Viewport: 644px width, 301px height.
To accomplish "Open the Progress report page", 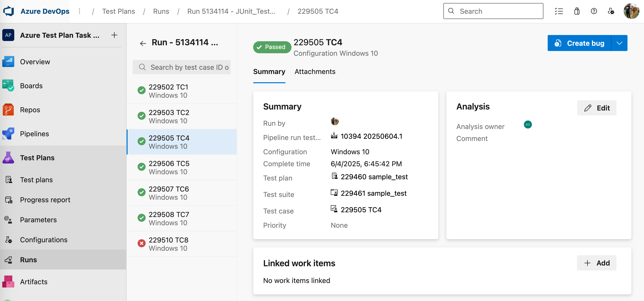I will 45,199.
